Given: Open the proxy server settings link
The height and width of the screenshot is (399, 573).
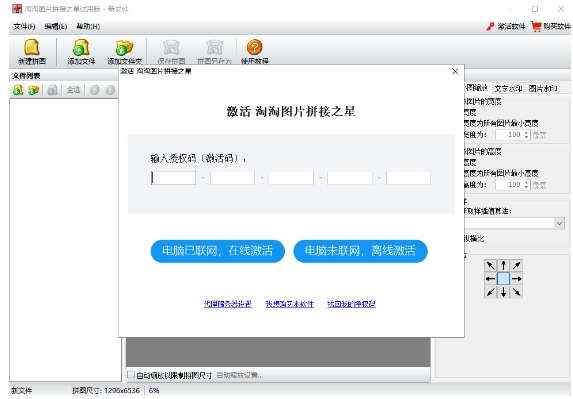Looking at the screenshot, I should 228,304.
